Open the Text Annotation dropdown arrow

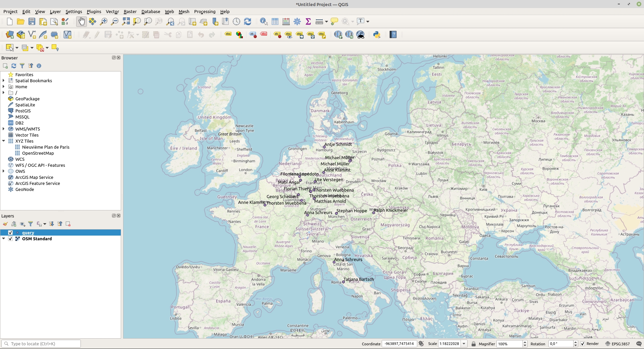(x=368, y=22)
